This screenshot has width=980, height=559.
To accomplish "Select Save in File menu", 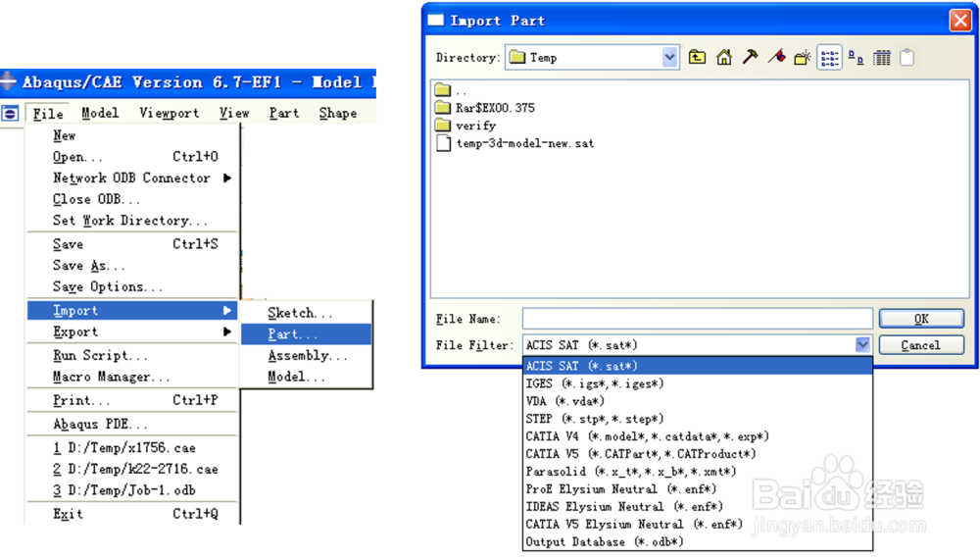I will pyautogui.click(x=132, y=244).
